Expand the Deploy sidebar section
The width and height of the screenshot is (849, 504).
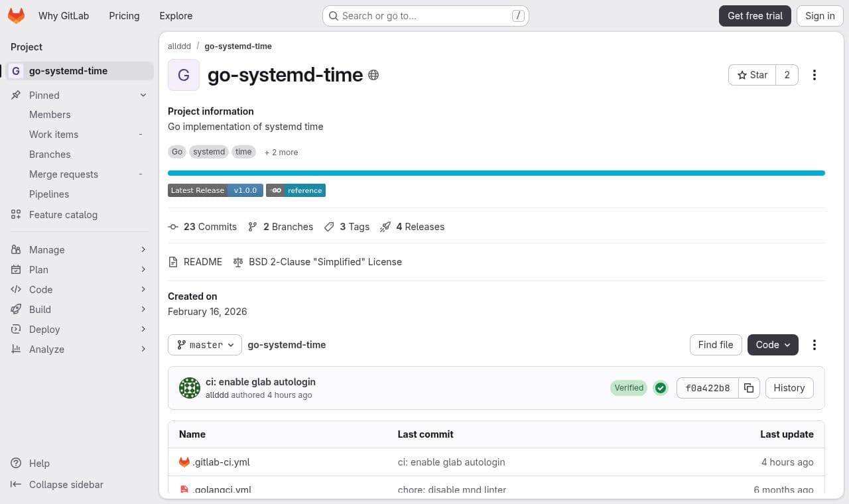pos(80,330)
